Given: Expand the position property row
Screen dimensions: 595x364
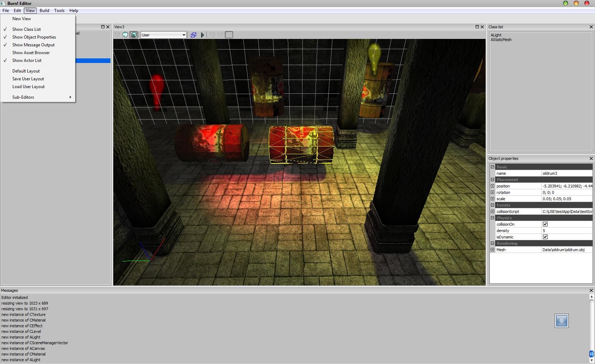Looking at the screenshot, I should [x=493, y=186].
